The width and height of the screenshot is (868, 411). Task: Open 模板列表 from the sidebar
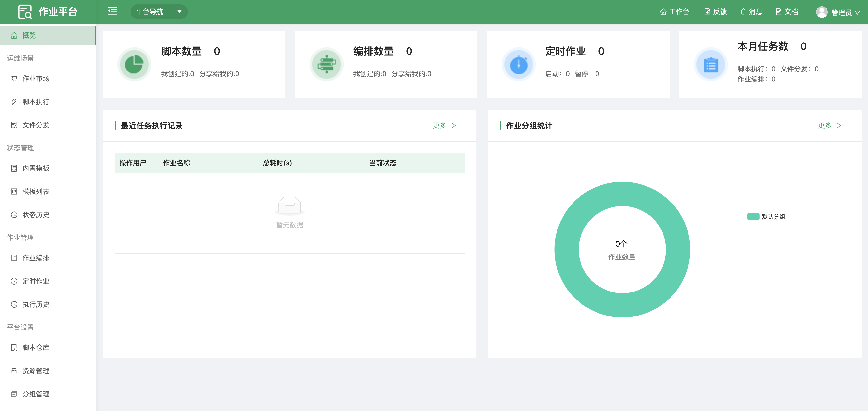click(x=48, y=191)
